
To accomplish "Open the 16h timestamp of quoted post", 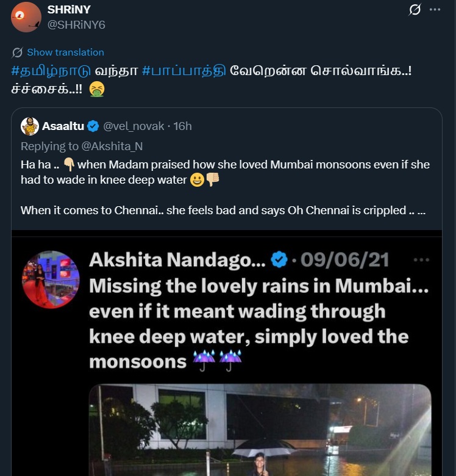I will 182,126.
